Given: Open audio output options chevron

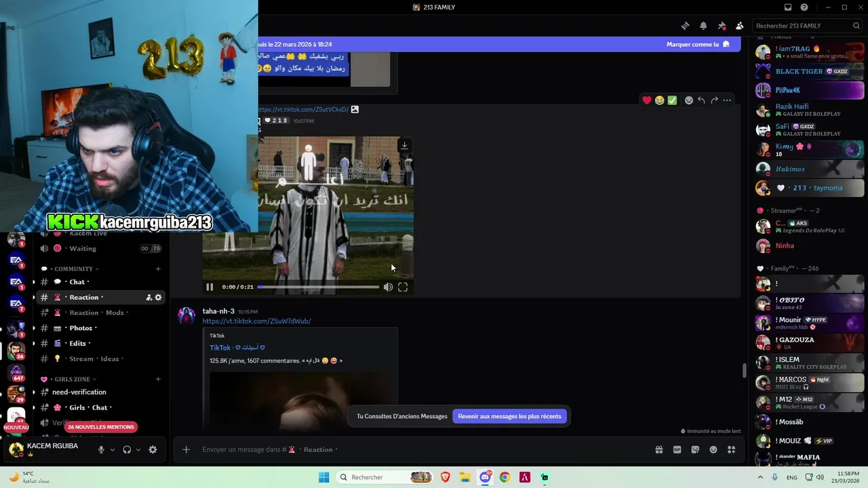Looking at the screenshot, I should click(138, 449).
